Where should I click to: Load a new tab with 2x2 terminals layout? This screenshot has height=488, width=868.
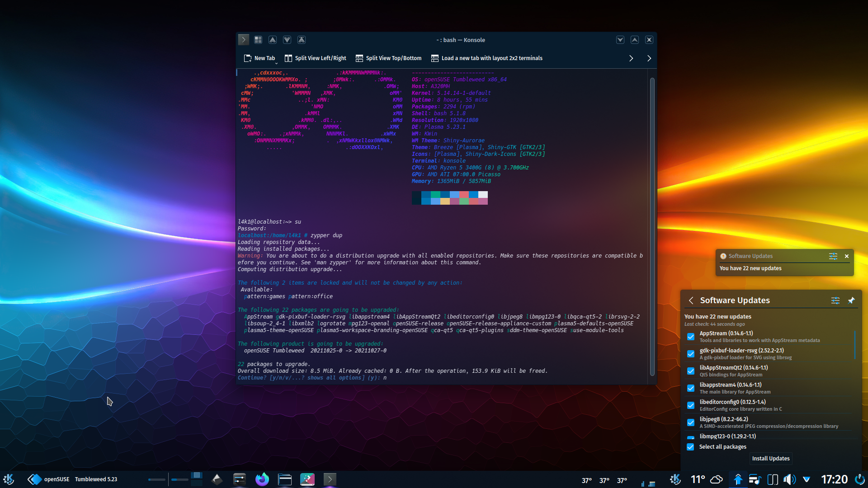coord(486,58)
